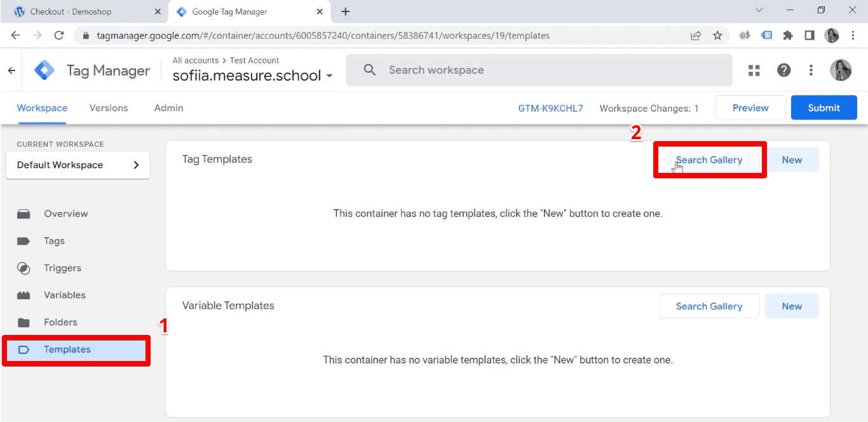
Task: Open the GTM-K9KCHL7 container link
Action: (550, 107)
